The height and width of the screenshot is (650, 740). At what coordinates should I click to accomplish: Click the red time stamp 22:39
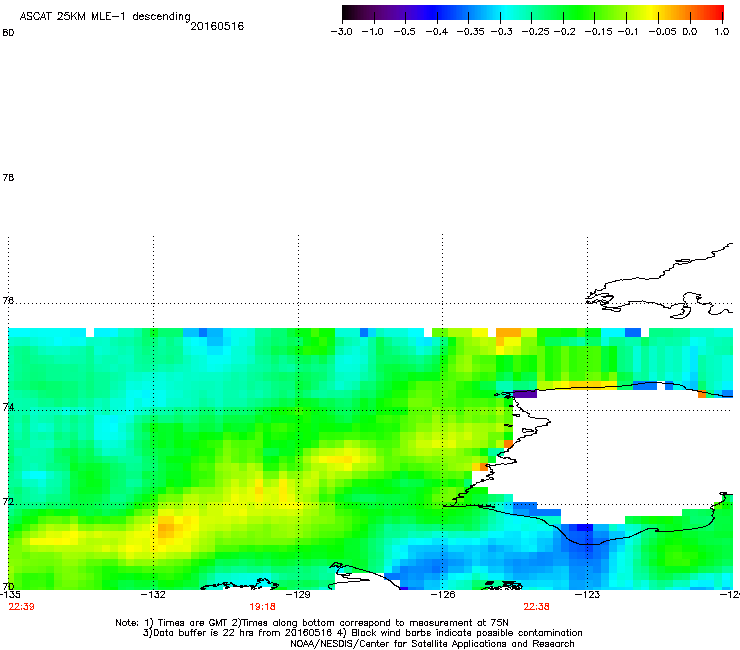click(x=21, y=607)
